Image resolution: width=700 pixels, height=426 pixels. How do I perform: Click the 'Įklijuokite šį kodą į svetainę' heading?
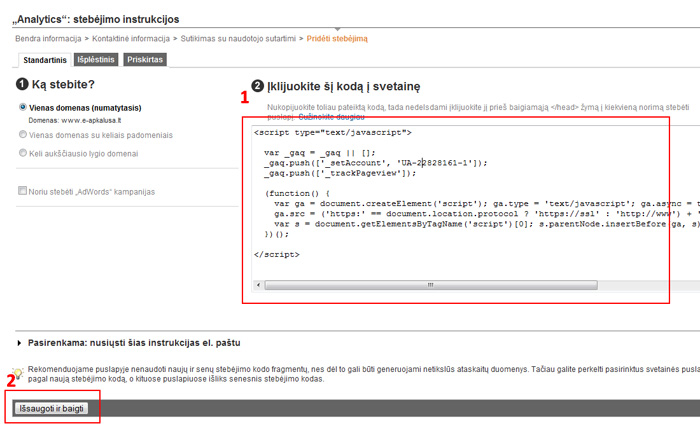point(344,87)
